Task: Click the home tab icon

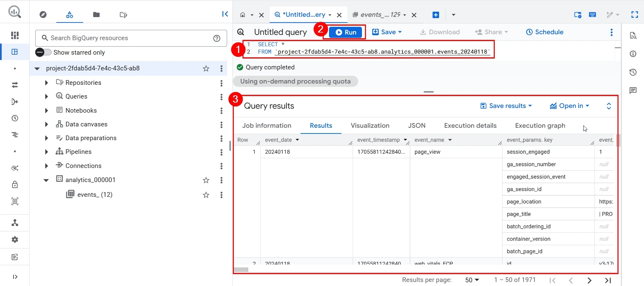Action: click(x=243, y=15)
